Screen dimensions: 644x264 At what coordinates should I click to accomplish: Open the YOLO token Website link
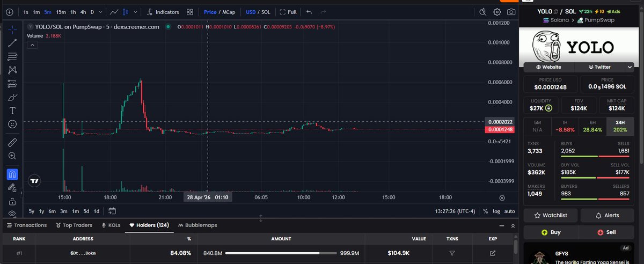549,67
